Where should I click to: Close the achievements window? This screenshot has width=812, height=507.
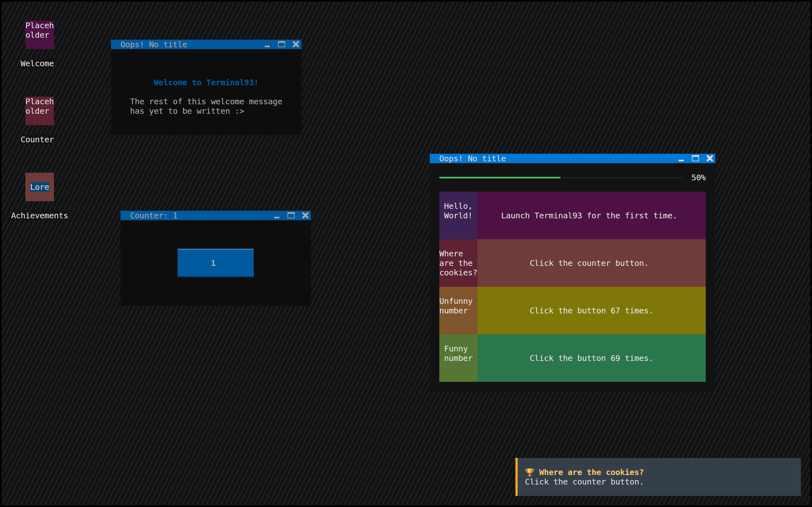[x=709, y=158]
